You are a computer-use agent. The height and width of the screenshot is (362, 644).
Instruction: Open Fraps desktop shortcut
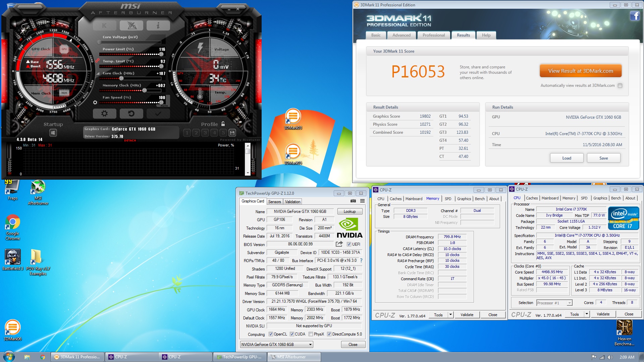point(12,190)
